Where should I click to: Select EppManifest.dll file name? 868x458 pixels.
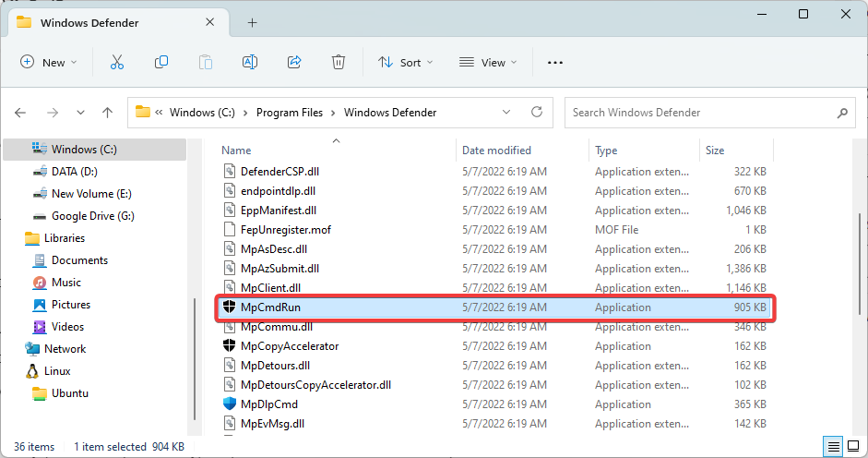(x=279, y=211)
